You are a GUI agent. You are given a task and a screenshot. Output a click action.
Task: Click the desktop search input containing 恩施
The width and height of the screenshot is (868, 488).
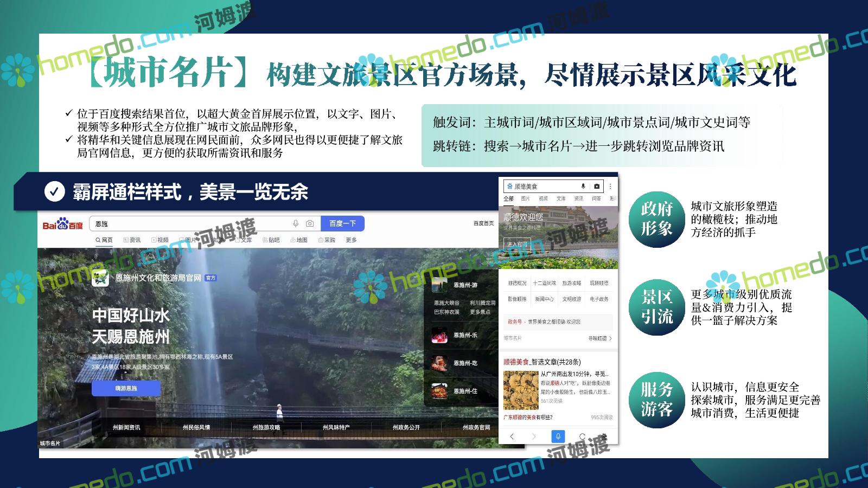point(190,223)
